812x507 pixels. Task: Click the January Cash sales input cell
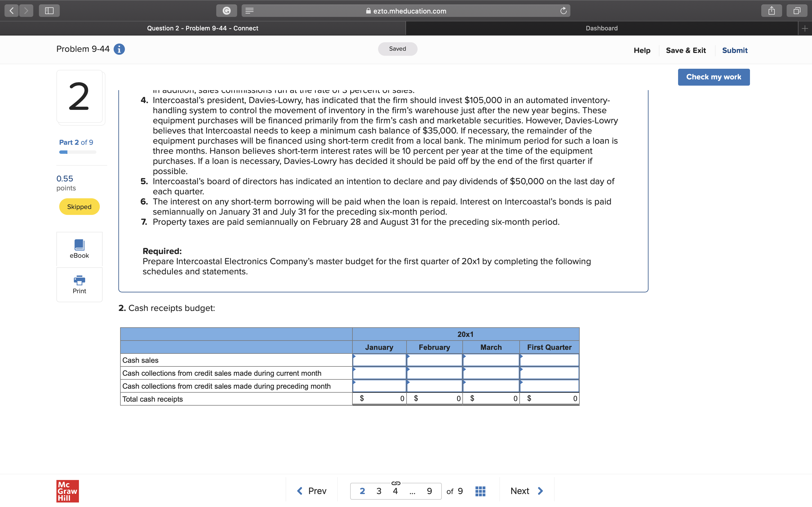(x=379, y=360)
